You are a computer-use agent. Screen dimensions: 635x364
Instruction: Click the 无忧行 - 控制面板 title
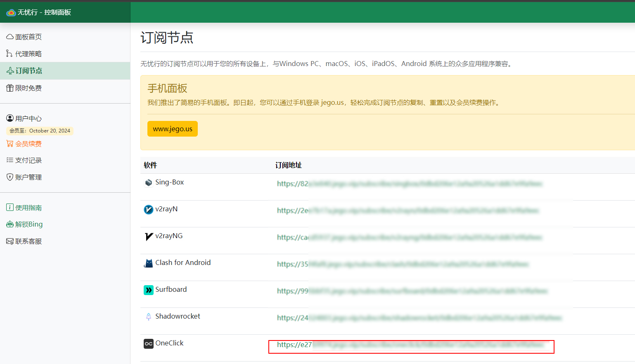pos(44,12)
